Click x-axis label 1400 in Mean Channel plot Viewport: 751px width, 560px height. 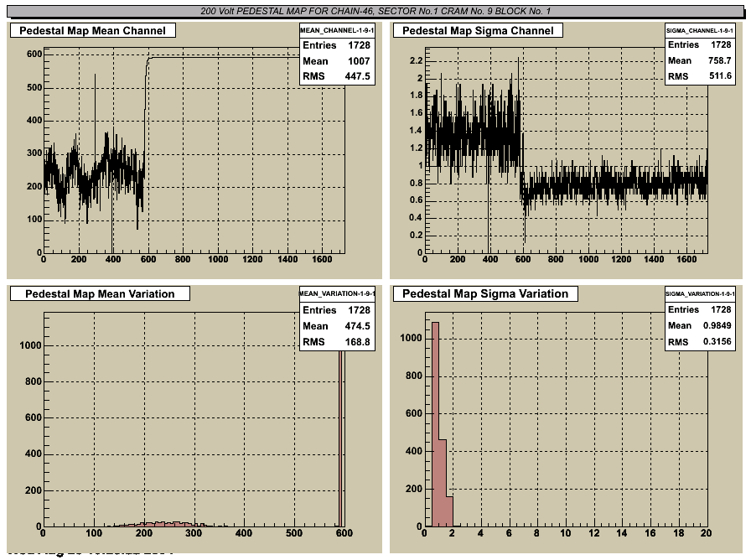287,259
